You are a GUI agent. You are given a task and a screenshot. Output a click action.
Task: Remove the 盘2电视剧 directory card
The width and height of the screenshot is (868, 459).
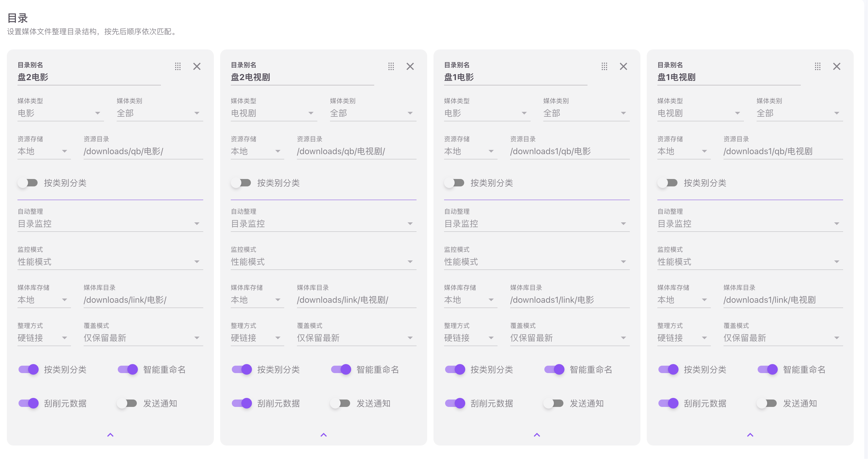point(410,66)
